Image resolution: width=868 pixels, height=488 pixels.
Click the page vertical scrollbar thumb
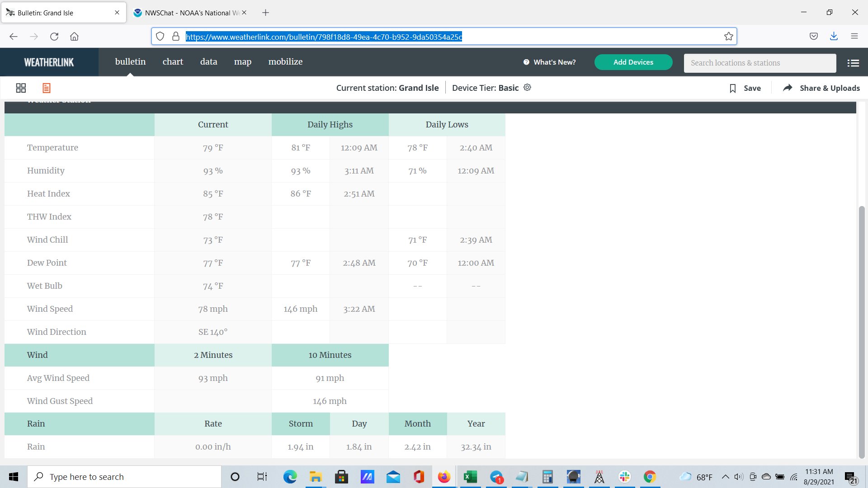click(862, 332)
